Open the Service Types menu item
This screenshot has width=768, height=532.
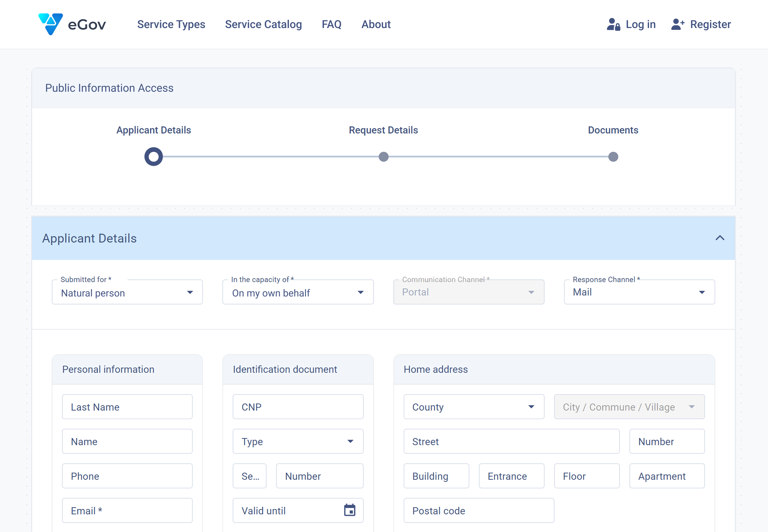(x=171, y=24)
